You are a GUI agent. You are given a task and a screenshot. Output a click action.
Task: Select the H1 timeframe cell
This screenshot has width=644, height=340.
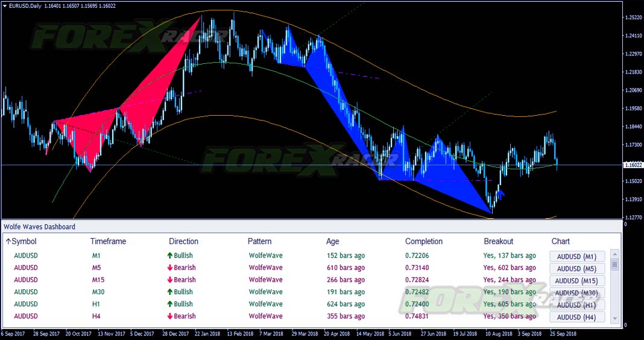(96, 304)
